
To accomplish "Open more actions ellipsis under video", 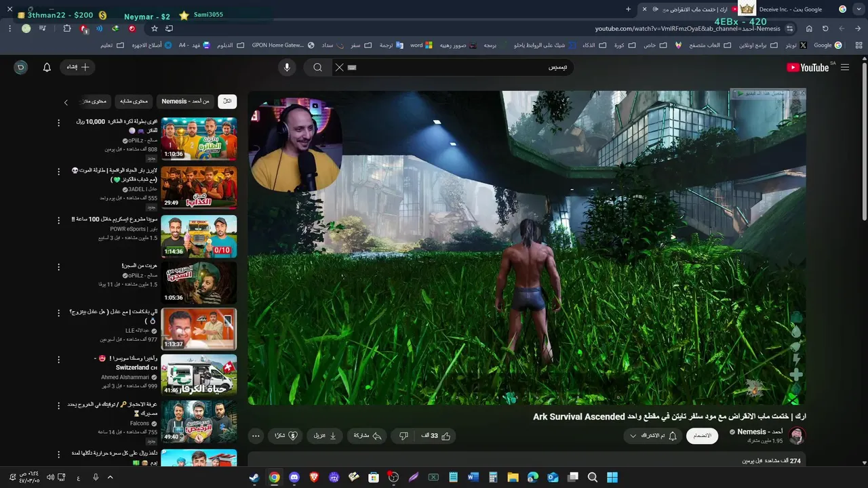I will (x=256, y=436).
